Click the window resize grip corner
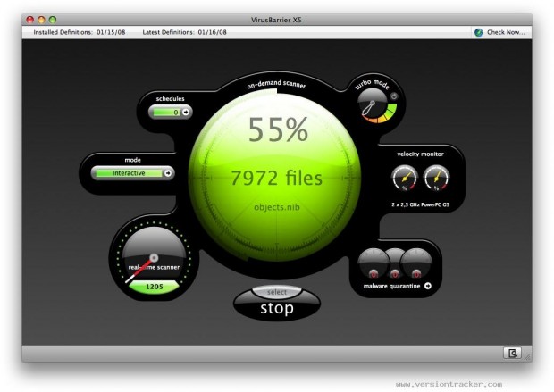The width and height of the screenshot is (554, 392). pyautogui.click(x=527, y=356)
